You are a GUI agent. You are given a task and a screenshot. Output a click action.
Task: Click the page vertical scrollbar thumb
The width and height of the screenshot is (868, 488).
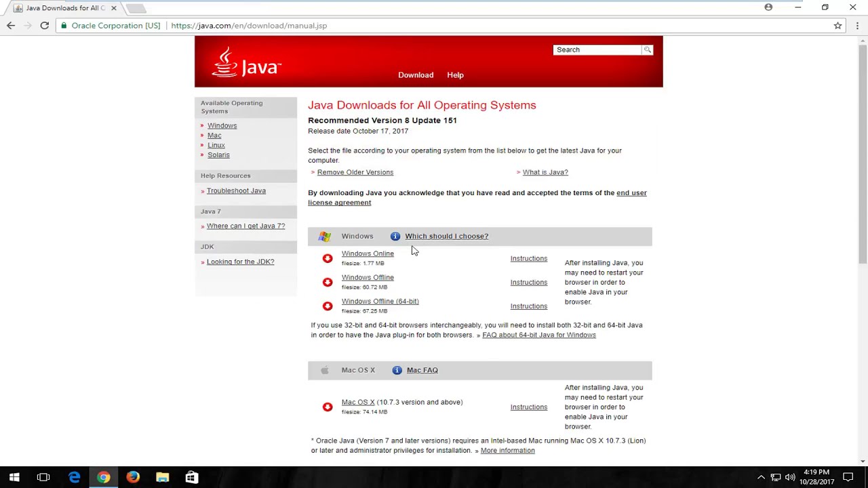[863, 155]
